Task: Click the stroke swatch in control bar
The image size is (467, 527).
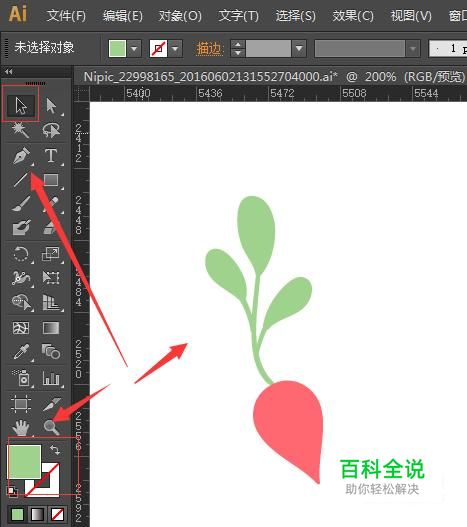Action: [x=158, y=49]
